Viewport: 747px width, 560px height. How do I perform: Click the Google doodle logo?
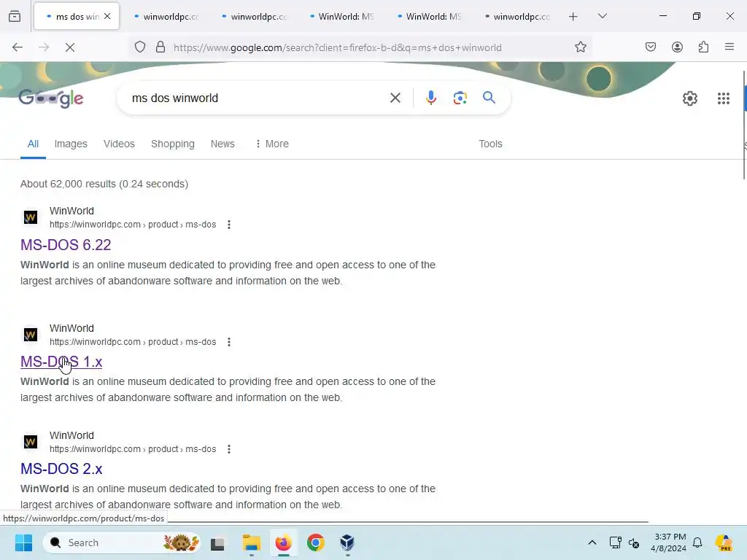click(x=51, y=98)
